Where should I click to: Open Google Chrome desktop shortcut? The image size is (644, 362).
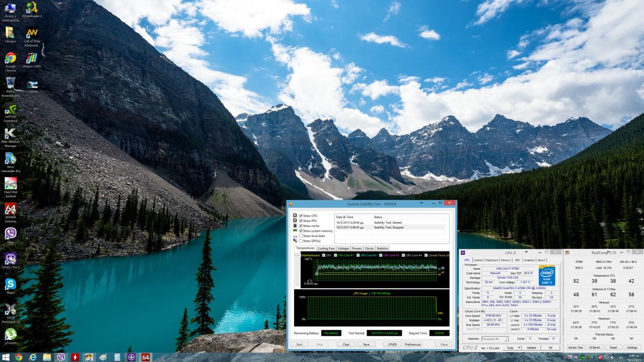click(11, 61)
